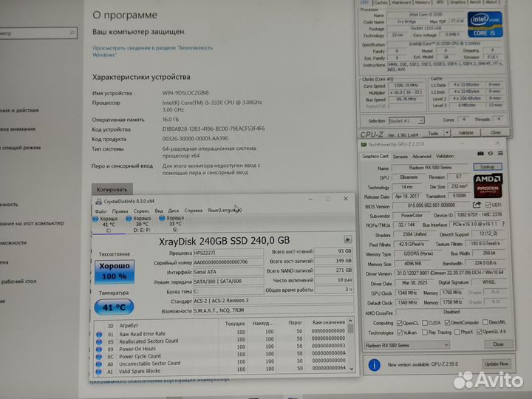Click Update Now in GPU-Z
This screenshot has height=399, width=532.
[497, 364]
